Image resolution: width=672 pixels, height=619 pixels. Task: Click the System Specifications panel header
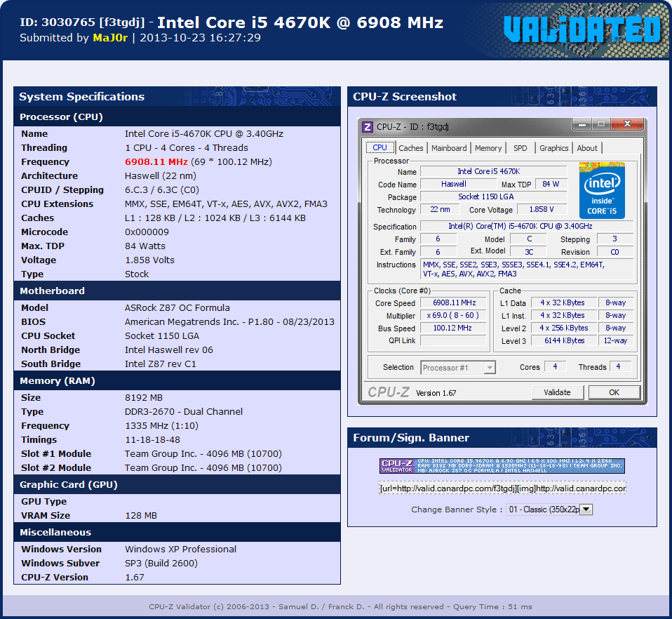(177, 96)
